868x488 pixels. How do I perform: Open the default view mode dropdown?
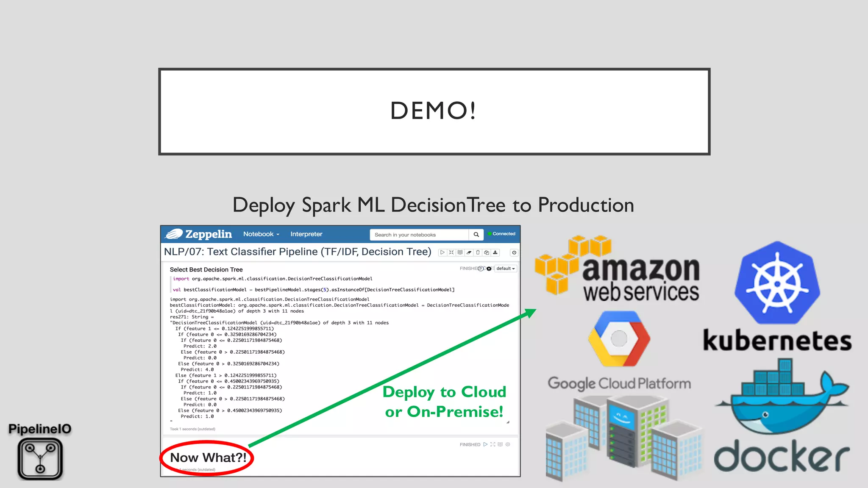pyautogui.click(x=506, y=269)
